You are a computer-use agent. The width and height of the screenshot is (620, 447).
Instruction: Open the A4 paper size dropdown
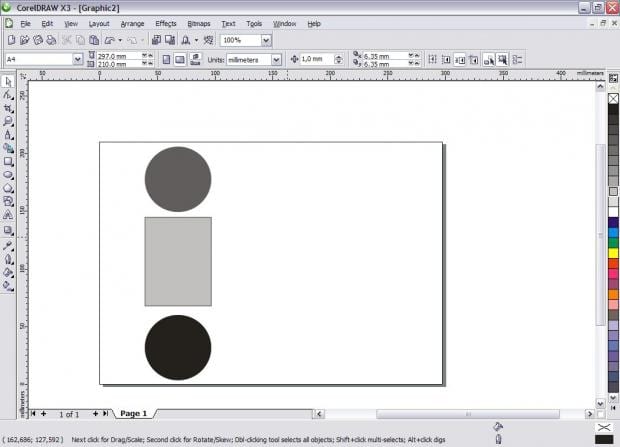[78, 59]
